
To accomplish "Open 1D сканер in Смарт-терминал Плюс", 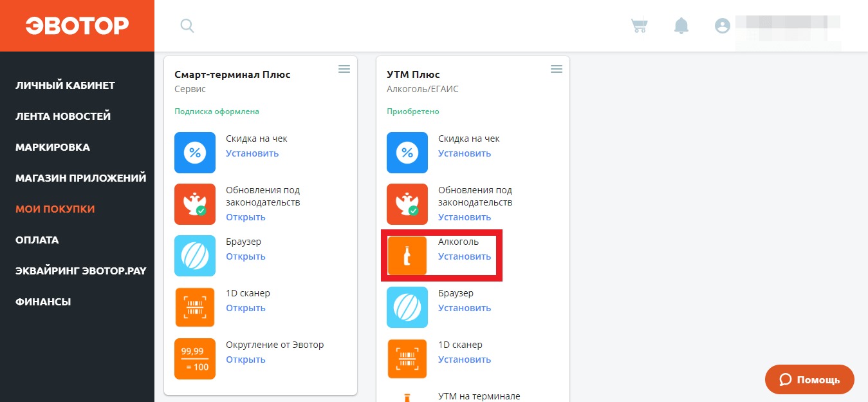I will click(246, 308).
